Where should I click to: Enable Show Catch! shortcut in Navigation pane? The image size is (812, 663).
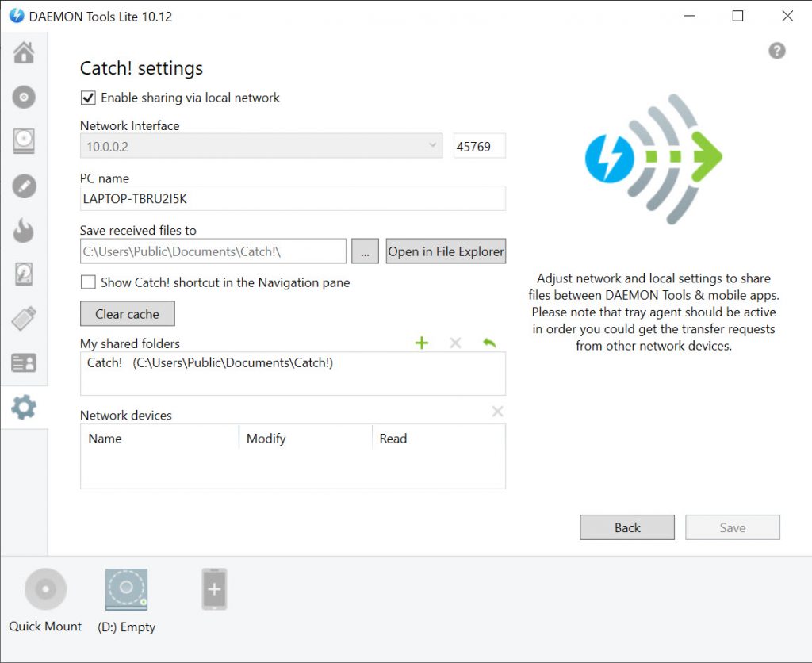[x=88, y=282]
